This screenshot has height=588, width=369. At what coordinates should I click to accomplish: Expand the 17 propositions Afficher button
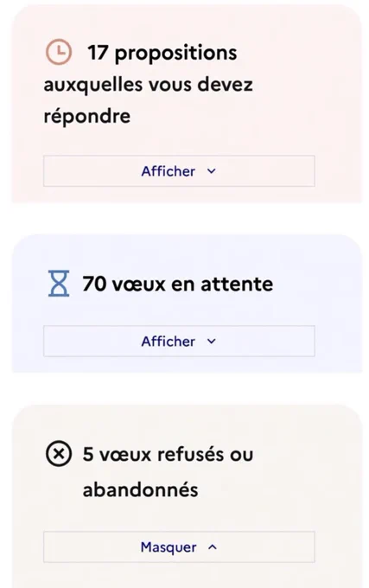pyautogui.click(x=179, y=171)
